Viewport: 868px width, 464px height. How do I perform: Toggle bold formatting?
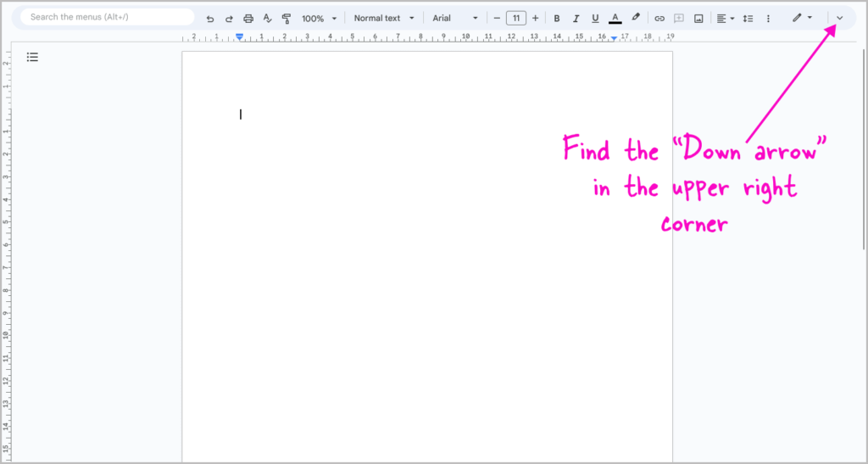point(557,19)
